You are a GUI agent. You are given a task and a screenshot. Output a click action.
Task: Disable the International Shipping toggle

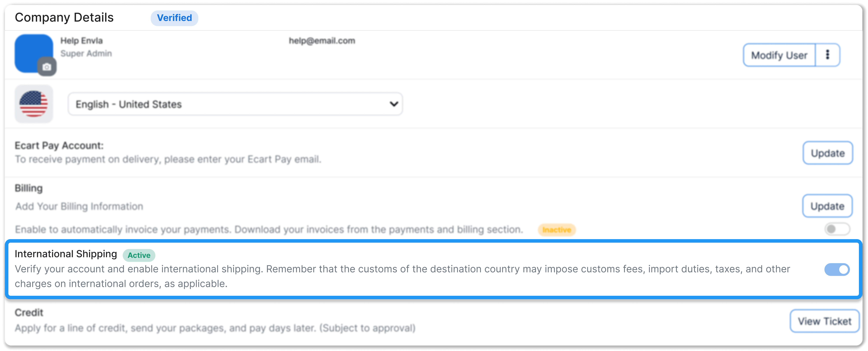837,270
